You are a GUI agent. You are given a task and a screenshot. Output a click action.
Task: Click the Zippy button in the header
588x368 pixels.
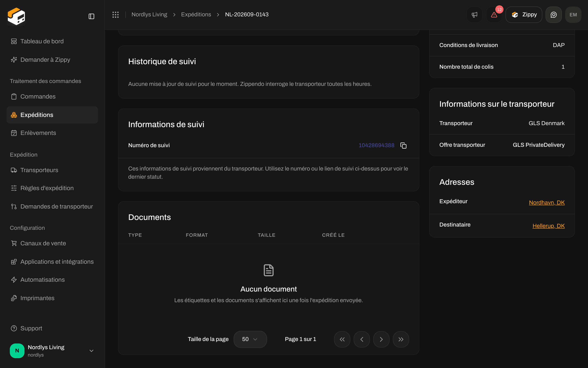[524, 15]
